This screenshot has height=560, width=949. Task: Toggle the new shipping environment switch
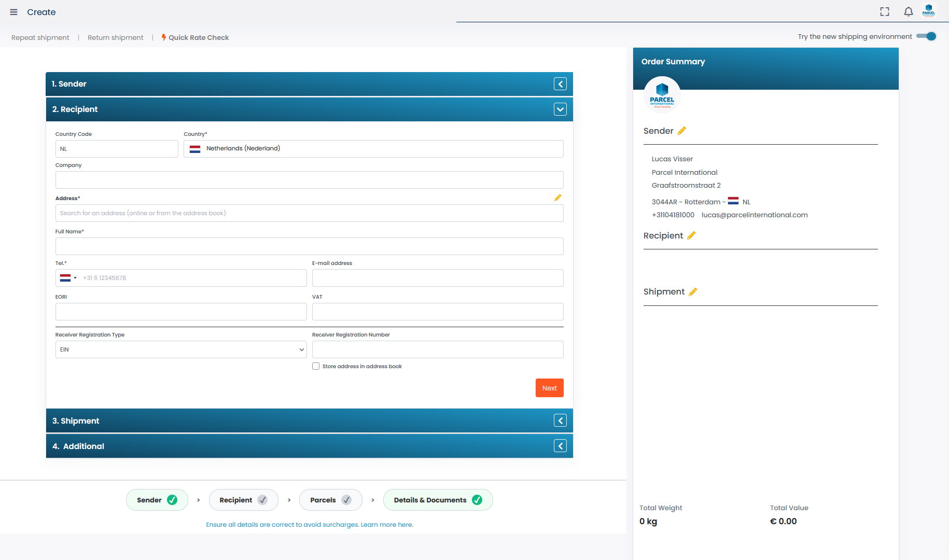click(926, 36)
